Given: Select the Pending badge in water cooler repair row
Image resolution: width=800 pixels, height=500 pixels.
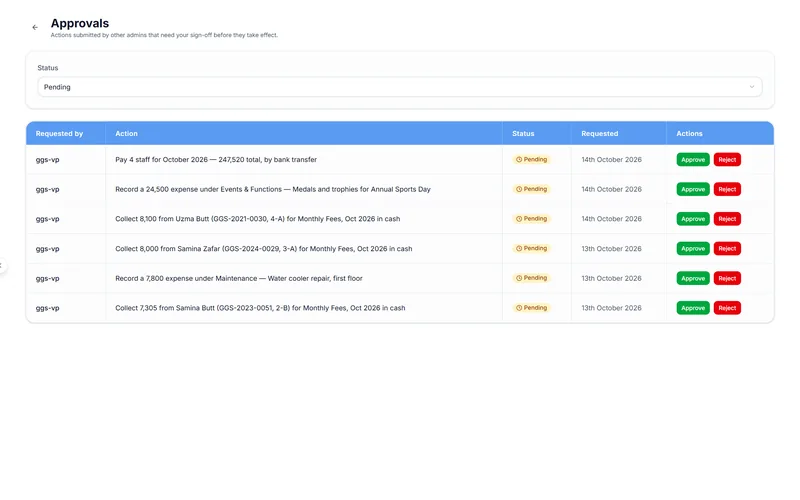Looking at the screenshot, I should (531, 278).
